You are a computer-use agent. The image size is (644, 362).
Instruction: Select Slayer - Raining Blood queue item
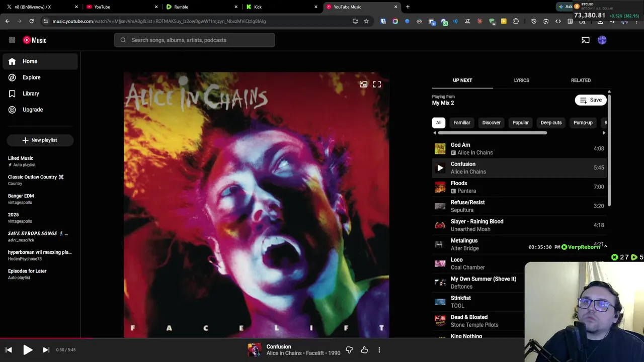tap(519, 225)
